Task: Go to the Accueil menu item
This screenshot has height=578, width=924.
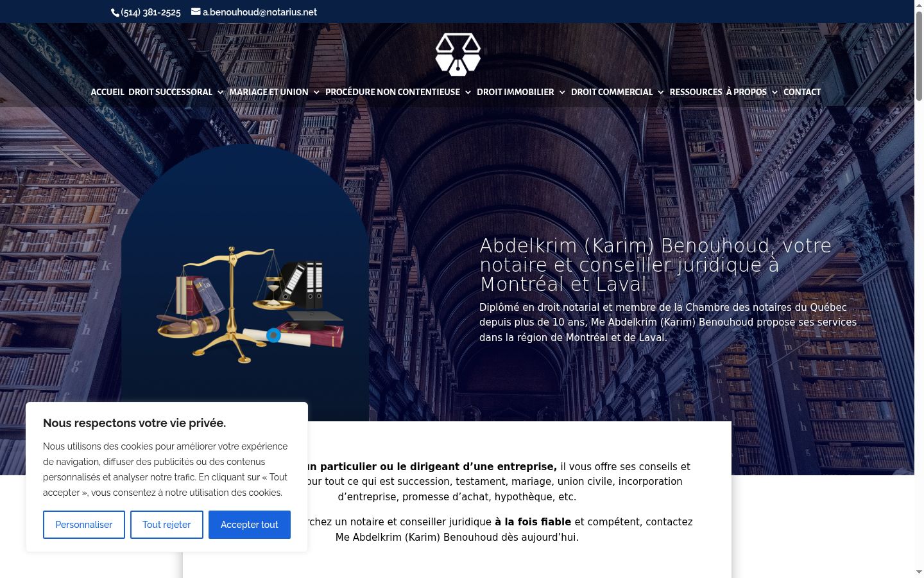Action: coord(107,92)
